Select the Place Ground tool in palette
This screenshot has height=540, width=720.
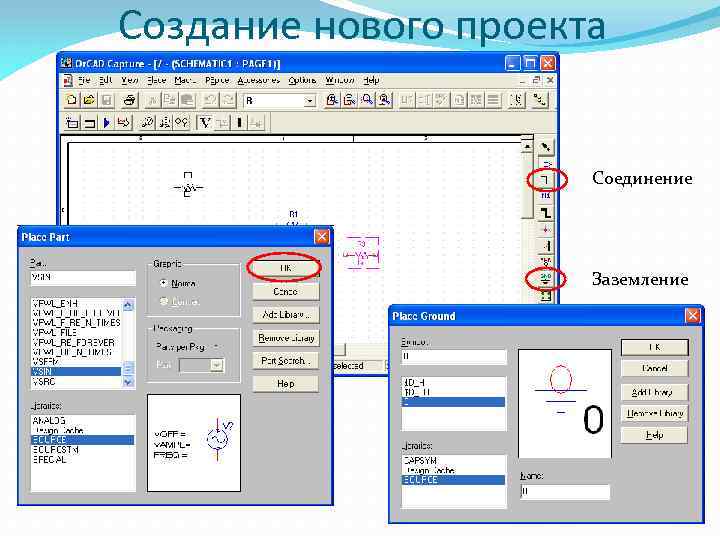pyautogui.click(x=546, y=279)
